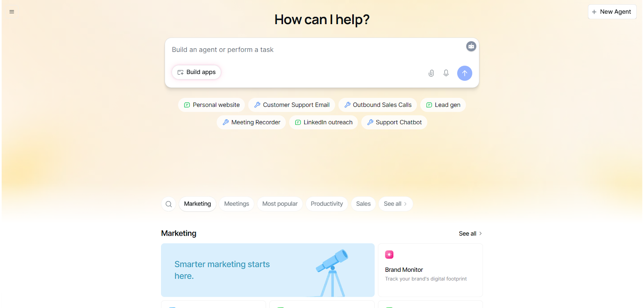
Task: Switch to the Productivity category tab
Action: pyautogui.click(x=327, y=204)
